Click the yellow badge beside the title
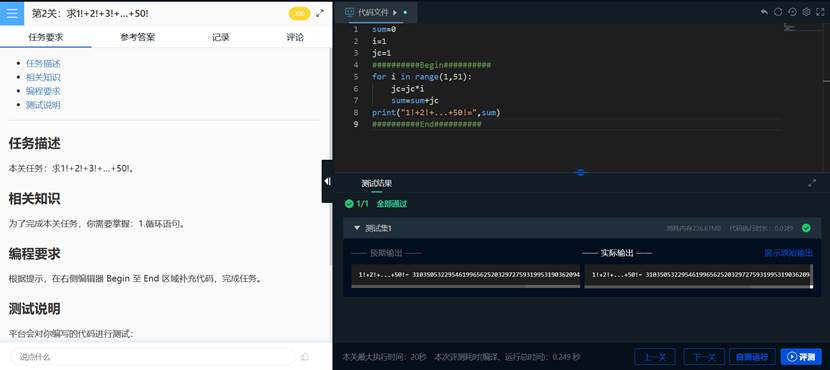Screen dimensions: 830x370 pos(299,14)
